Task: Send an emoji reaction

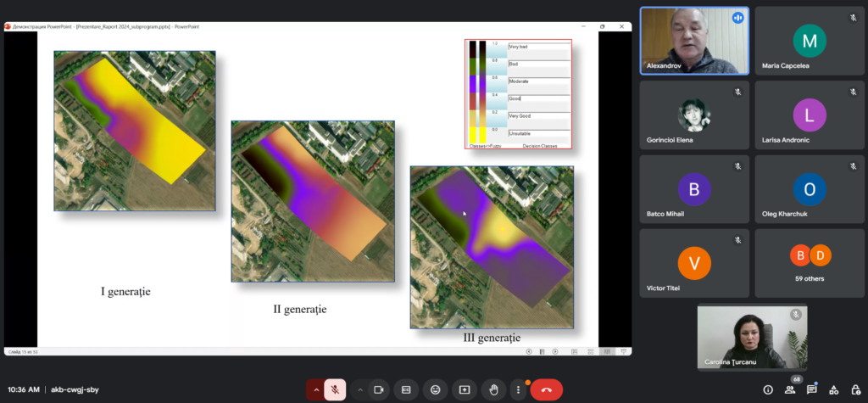Action: pos(436,389)
